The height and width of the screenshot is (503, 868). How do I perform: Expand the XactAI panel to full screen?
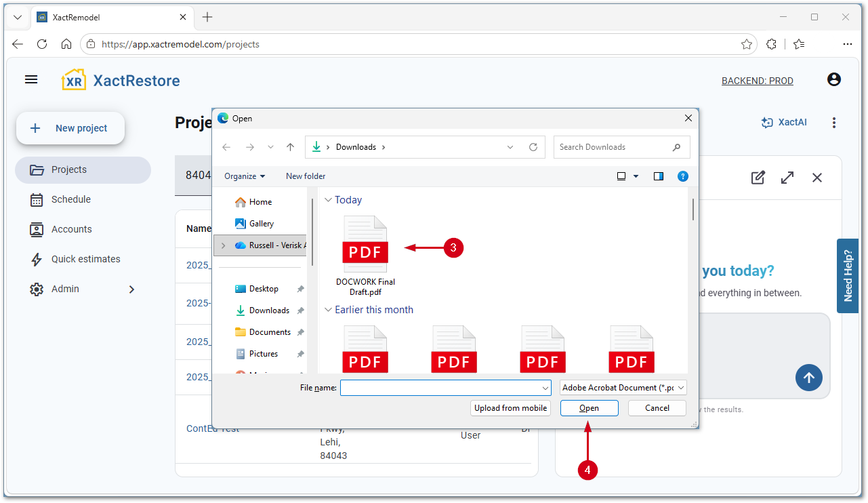tap(787, 178)
